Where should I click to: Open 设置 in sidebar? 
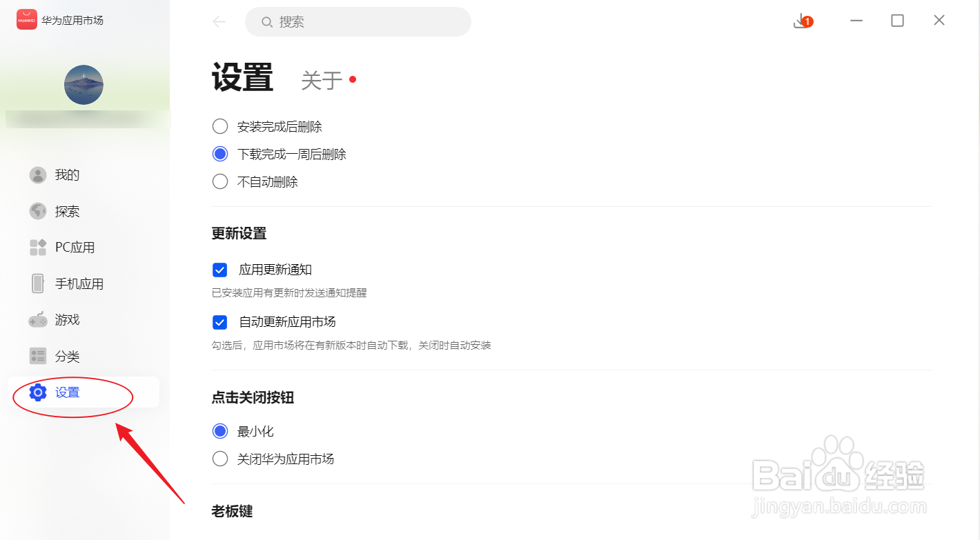[x=84, y=392]
